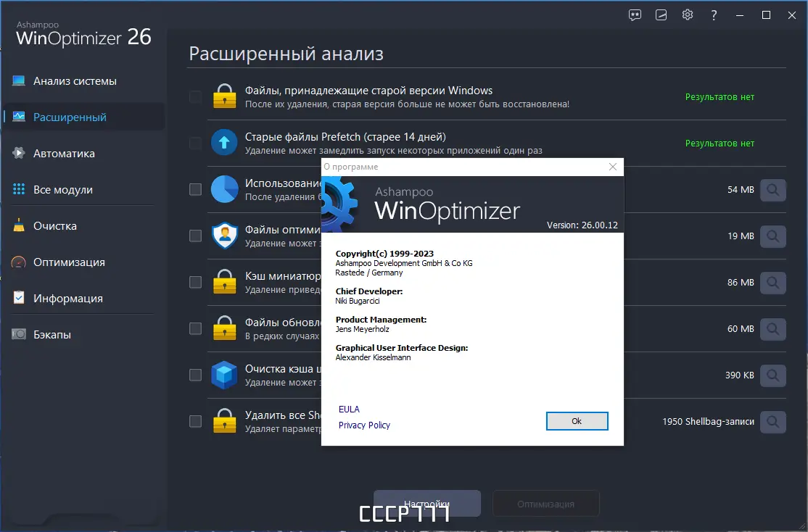This screenshot has width=808, height=532.
Task: Select the Анализ системы sidebar icon
Action: tap(20, 81)
